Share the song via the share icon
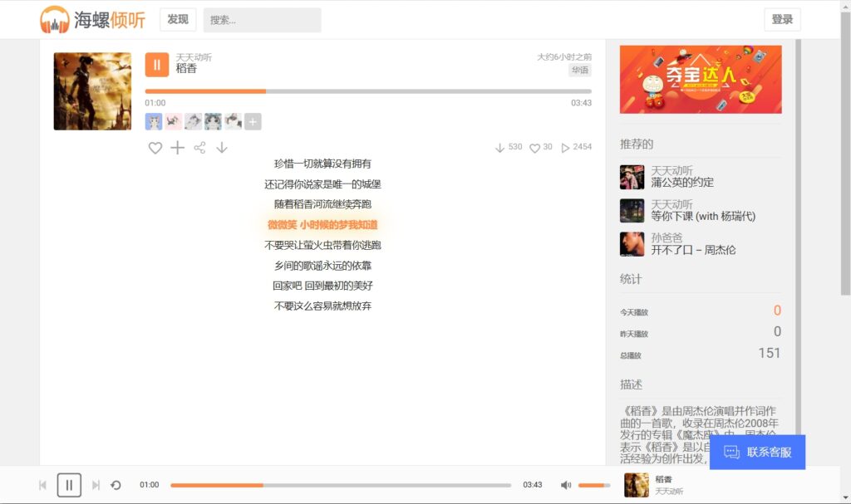851x504 pixels. [x=199, y=147]
